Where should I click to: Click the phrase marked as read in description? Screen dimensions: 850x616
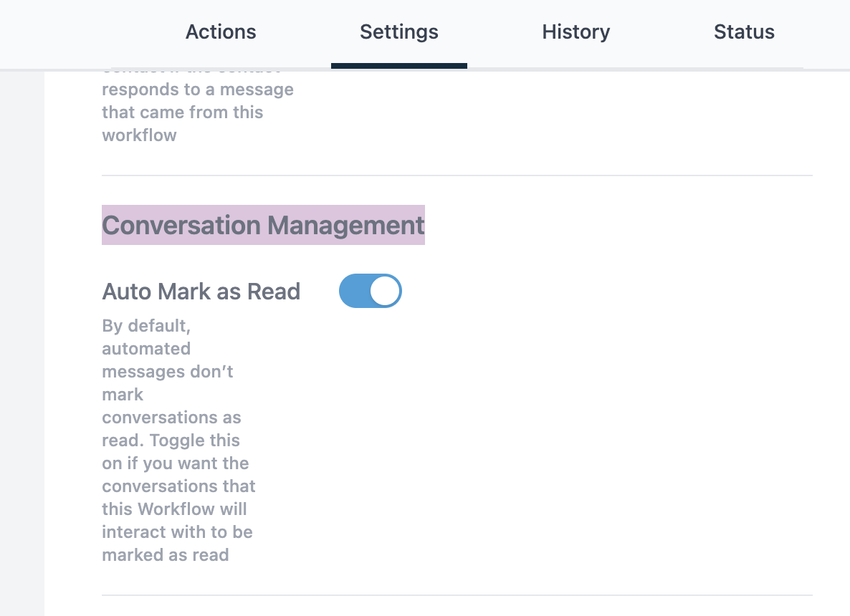coord(165,554)
